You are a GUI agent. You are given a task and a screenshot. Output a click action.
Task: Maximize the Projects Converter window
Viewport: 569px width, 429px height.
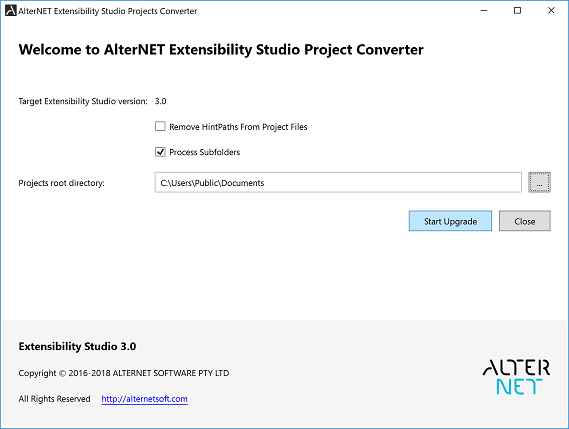point(517,11)
